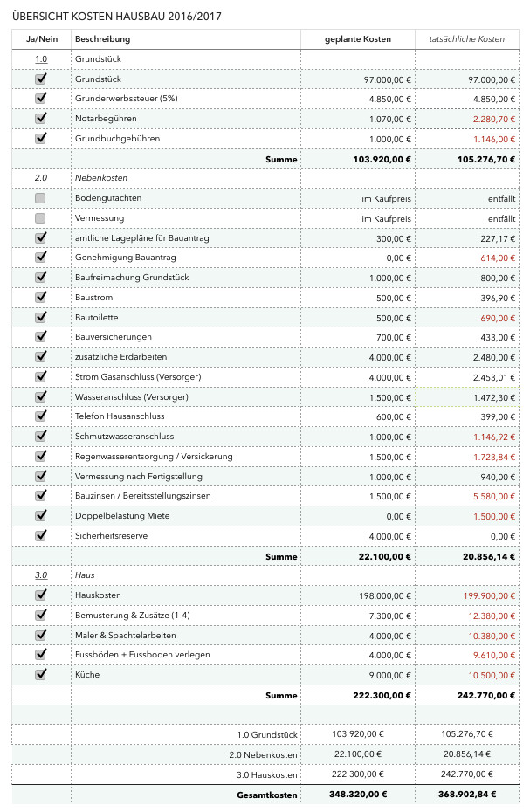Uncheck the Küche checkbox
Viewport: 530px width, 812px height.
point(40,674)
